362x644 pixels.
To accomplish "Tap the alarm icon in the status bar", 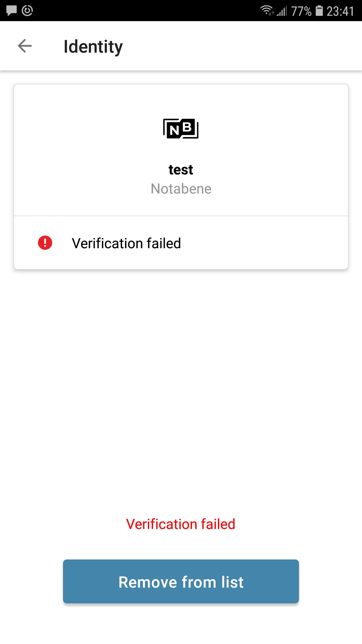I will click(x=27, y=10).
